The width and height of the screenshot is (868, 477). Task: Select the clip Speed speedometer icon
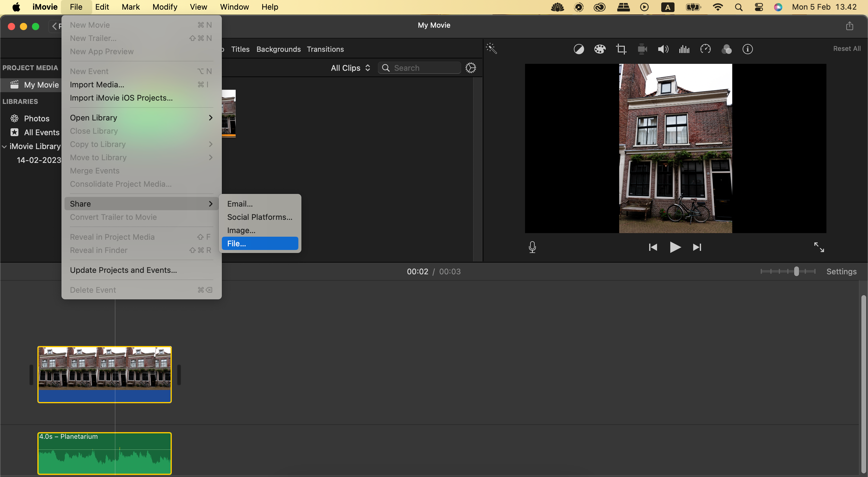(x=706, y=49)
